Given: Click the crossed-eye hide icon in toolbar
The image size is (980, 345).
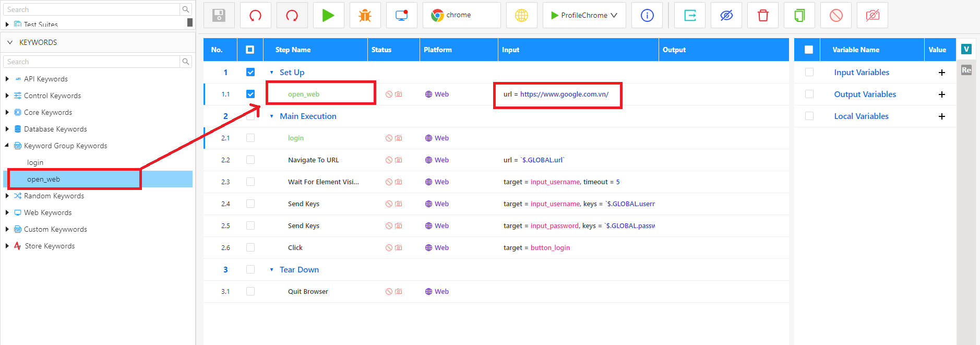Looking at the screenshot, I should coord(726,15).
